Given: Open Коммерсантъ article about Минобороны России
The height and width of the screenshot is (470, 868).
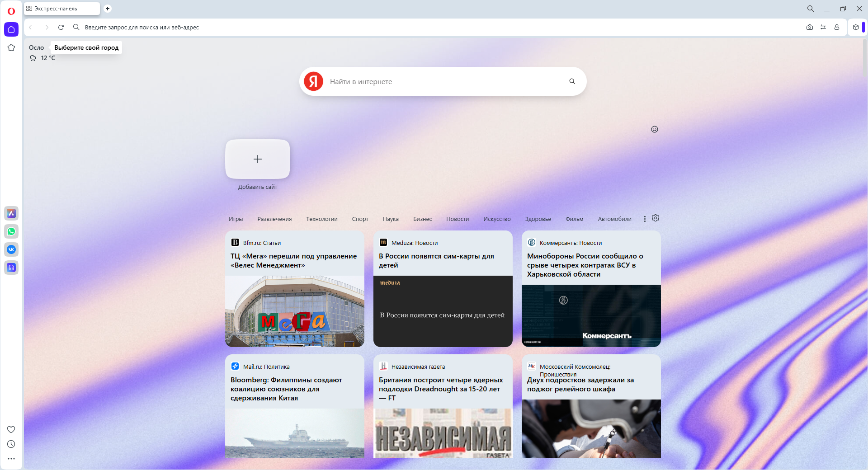Looking at the screenshot, I should 585,265.
